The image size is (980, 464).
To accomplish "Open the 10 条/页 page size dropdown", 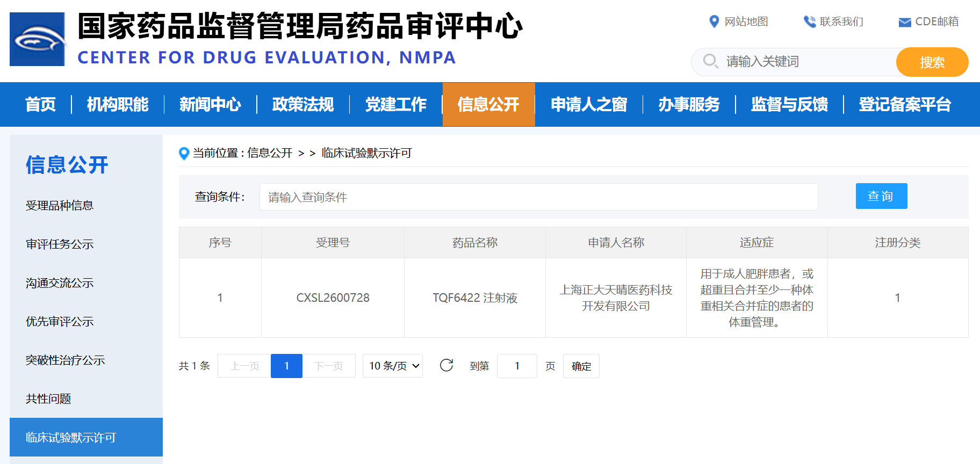I will tap(393, 366).
